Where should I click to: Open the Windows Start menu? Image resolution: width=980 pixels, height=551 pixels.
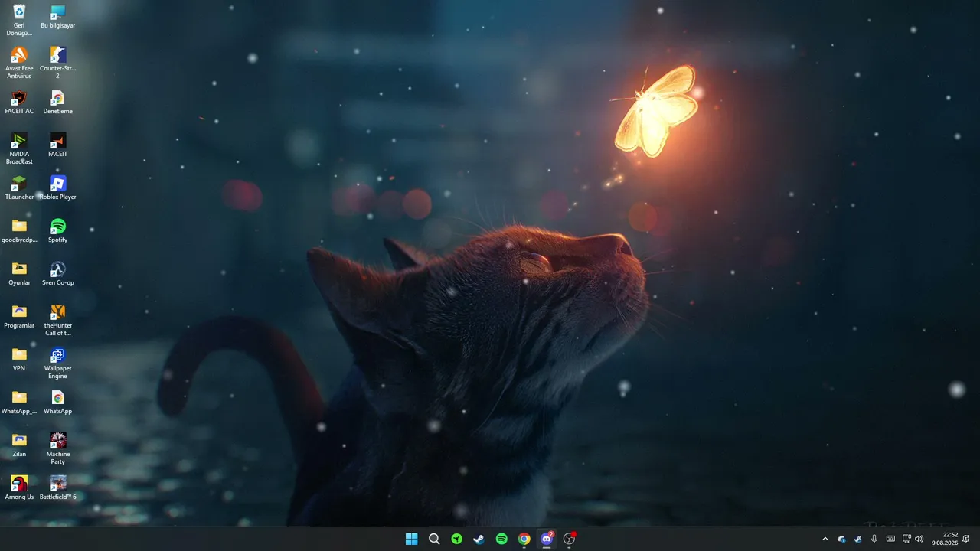pyautogui.click(x=412, y=539)
